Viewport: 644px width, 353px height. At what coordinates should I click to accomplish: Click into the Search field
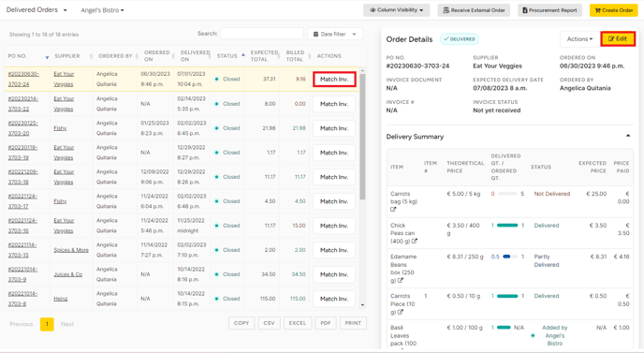262,34
